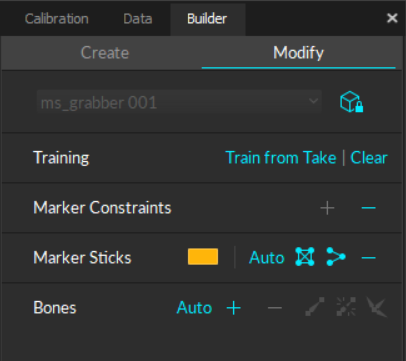Connect all markers with sticks icon
Image resolution: width=406 pixels, height=361 pixels.
pyautogui.click(x=305, y=257)
